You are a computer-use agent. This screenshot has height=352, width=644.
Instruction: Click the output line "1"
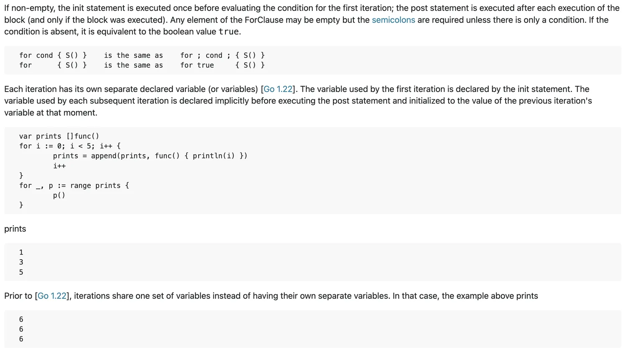[21, 253]
